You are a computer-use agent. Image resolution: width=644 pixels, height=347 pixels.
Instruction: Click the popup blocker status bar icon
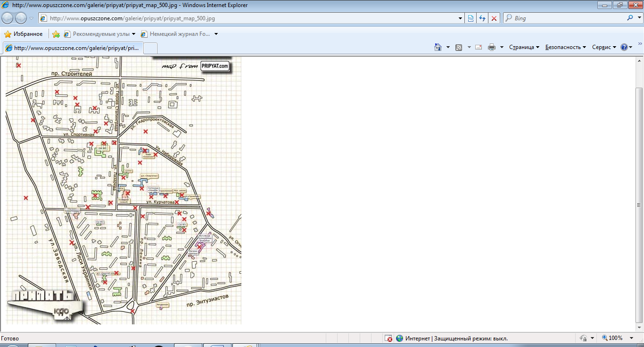pyautogui.click(x=388, y=338)
